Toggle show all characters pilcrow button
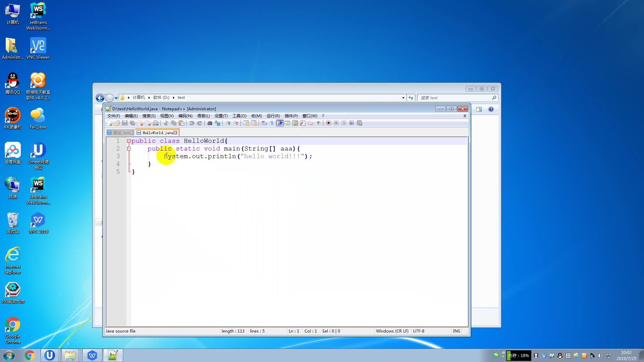Screen dimensions: 644x362 [x=272, y=123]
